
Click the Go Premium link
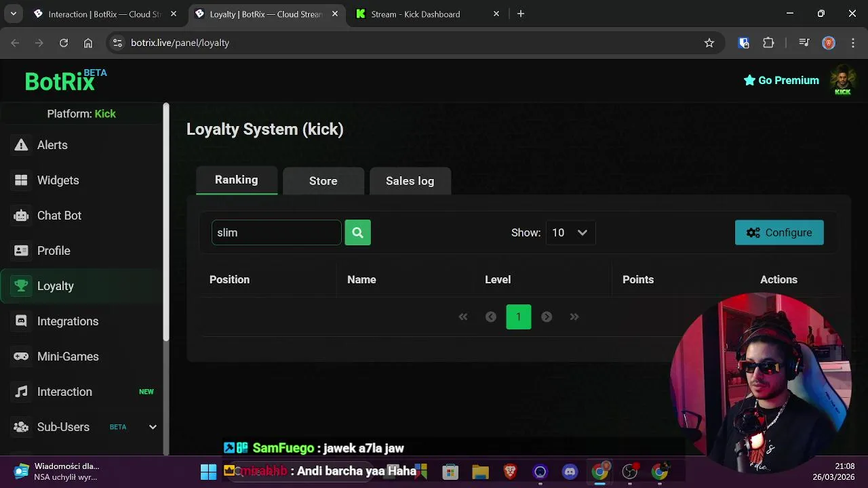[x=781, y=80]
